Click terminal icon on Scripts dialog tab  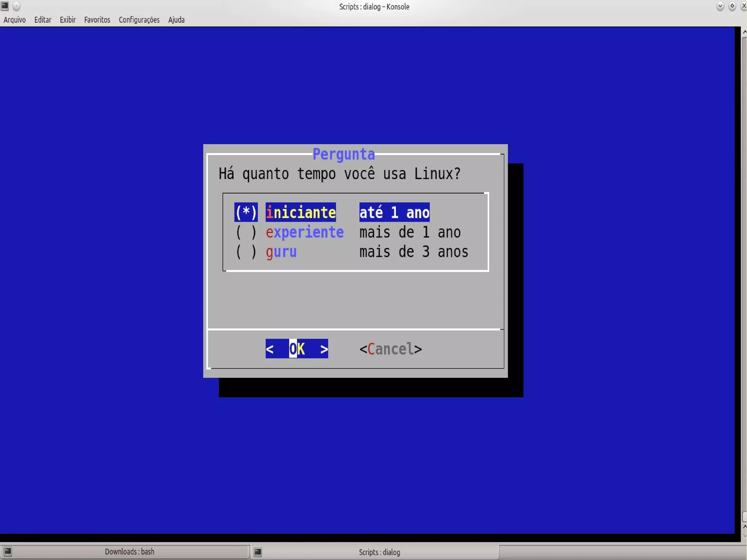coord(258,552)
